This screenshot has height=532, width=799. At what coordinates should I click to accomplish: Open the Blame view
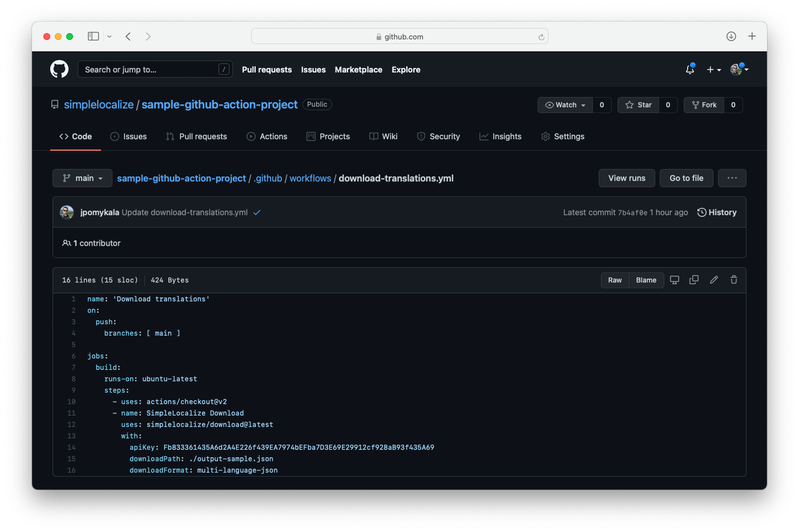tap(646, 280)
